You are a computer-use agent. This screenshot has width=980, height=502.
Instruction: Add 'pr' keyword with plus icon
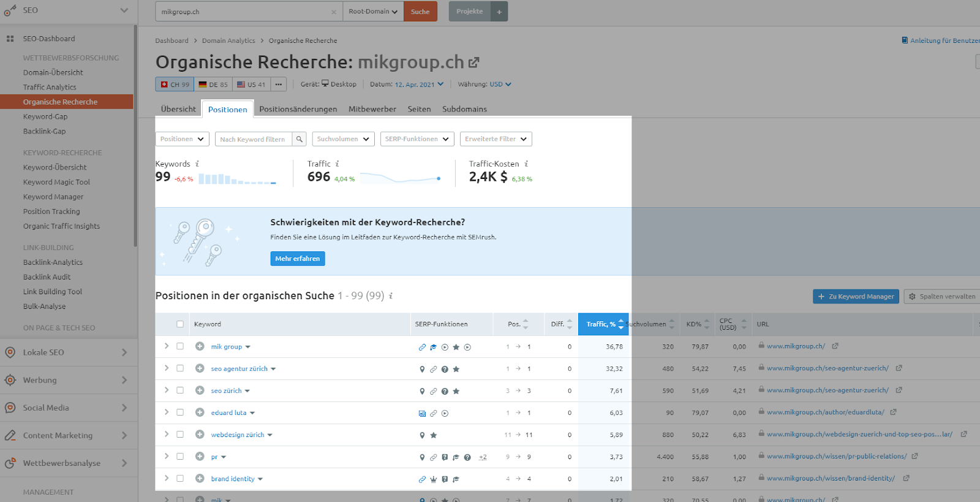click(200, 457)
